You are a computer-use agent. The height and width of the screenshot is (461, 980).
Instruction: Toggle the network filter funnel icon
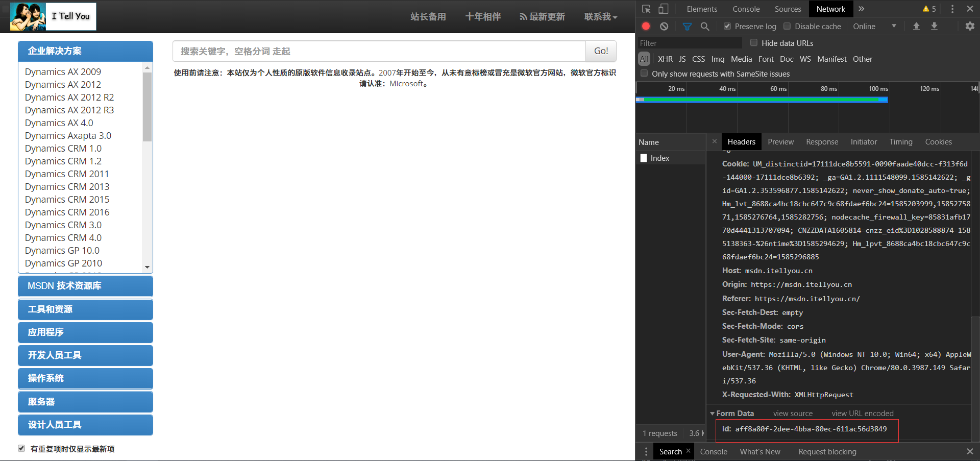688,26
